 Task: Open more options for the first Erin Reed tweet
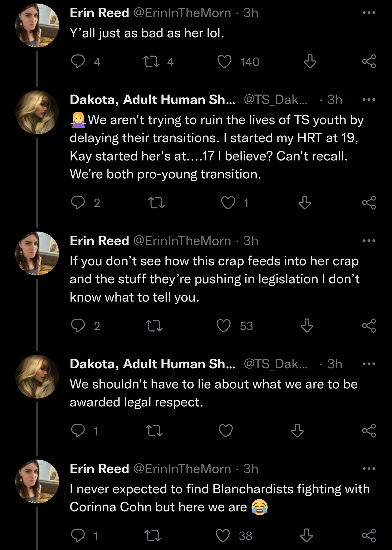point(369,13)
